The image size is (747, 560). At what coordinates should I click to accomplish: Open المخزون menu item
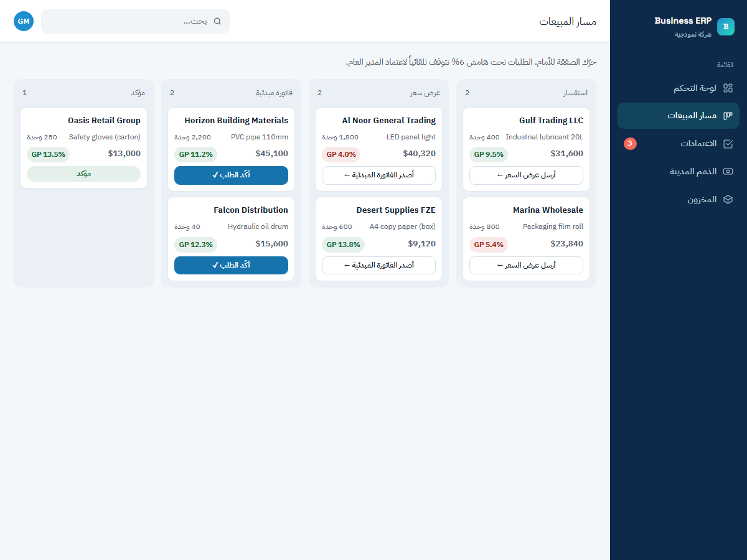point(679,200)
